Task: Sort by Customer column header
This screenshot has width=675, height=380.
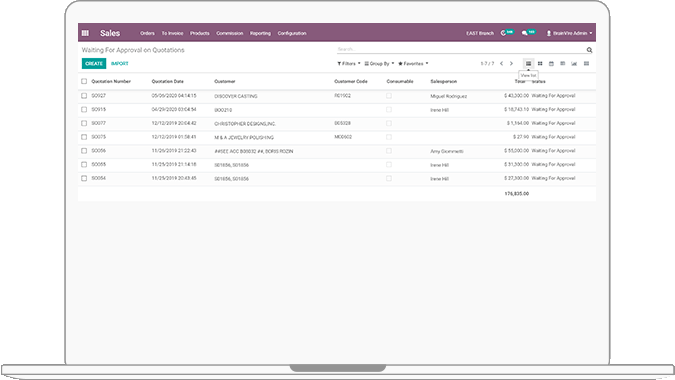Action: pyautogui.click(x=225, y=81)
